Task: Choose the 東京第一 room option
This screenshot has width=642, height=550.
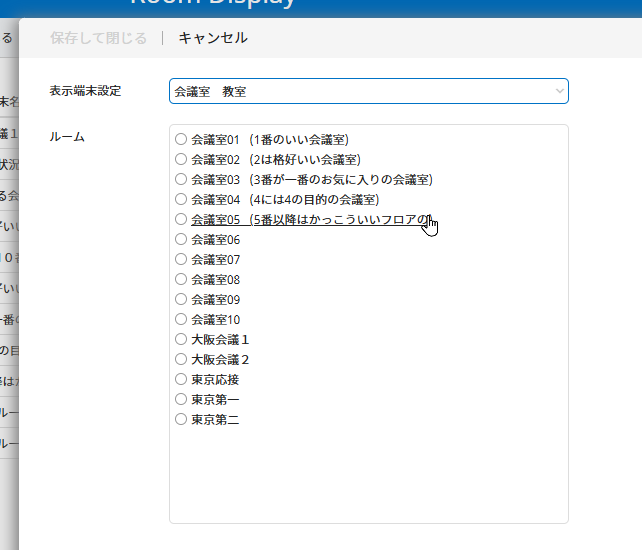Action: tap(181, 399)
